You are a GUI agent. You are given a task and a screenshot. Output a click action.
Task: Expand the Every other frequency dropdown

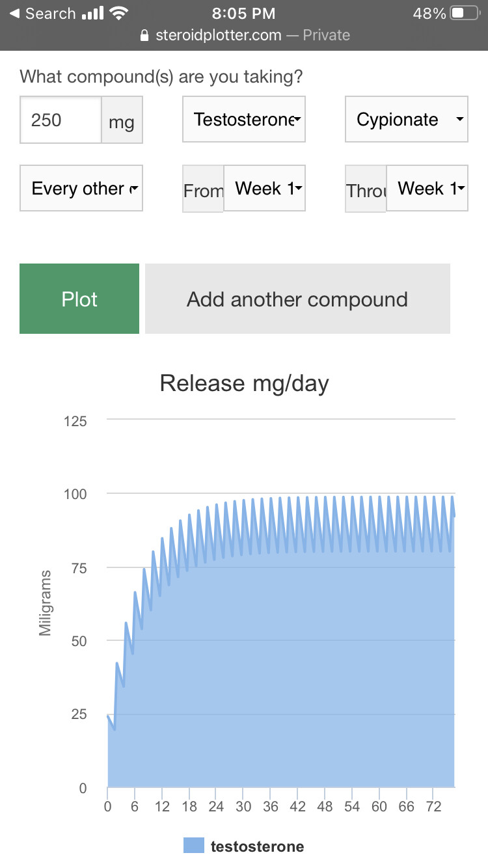pyautogui.click(x=81, y=189)
